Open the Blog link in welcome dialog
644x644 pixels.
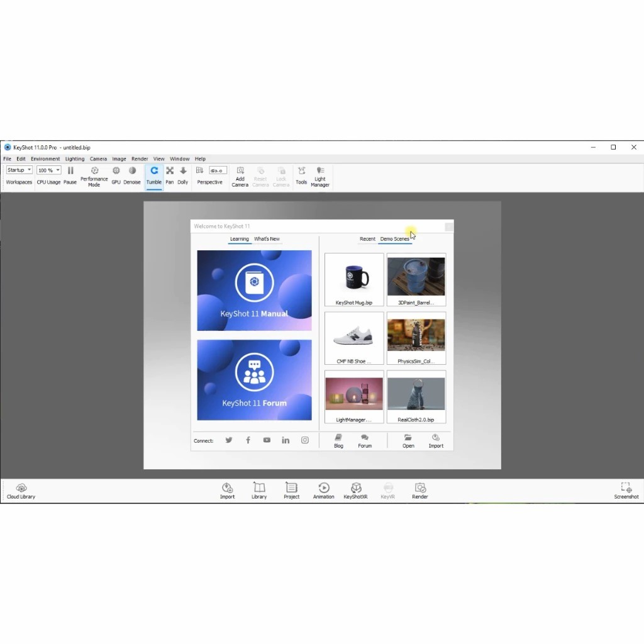click(338, 441)
